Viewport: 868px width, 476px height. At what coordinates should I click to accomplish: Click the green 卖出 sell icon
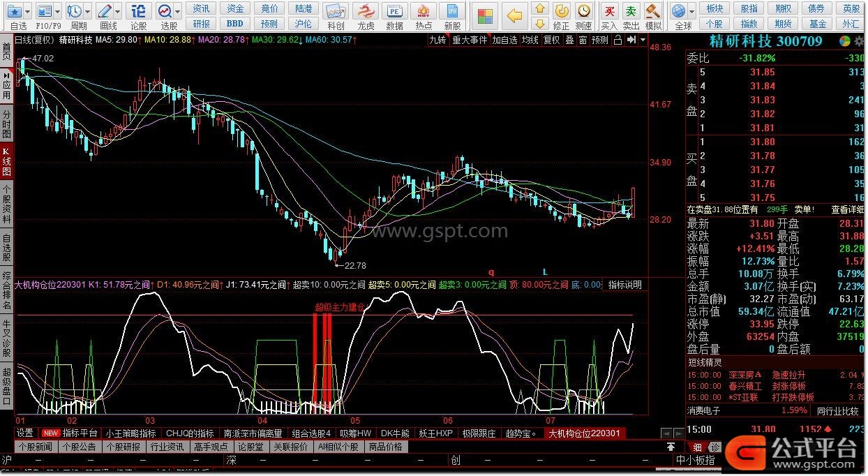point(631,11)
